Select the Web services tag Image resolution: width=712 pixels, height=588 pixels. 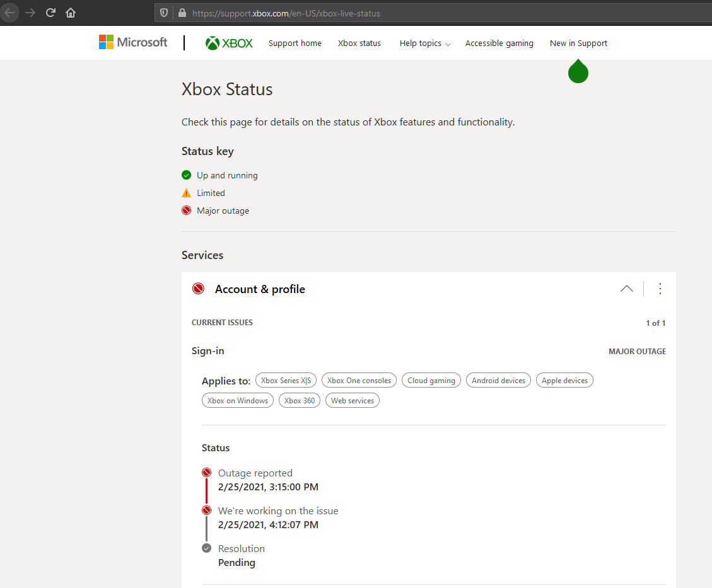click(353, 400)
